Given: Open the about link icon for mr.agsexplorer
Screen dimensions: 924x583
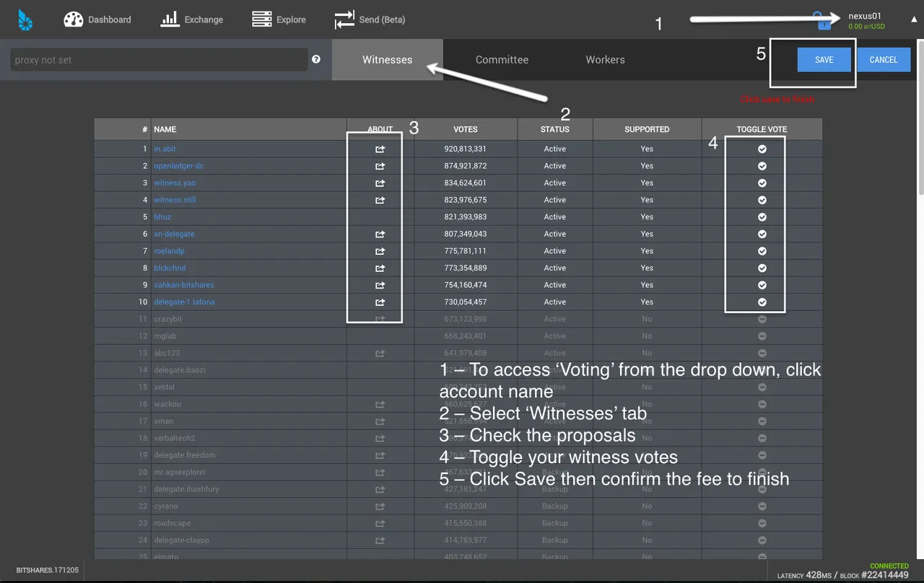Looking at the screenshot, I should coord(380,473).
